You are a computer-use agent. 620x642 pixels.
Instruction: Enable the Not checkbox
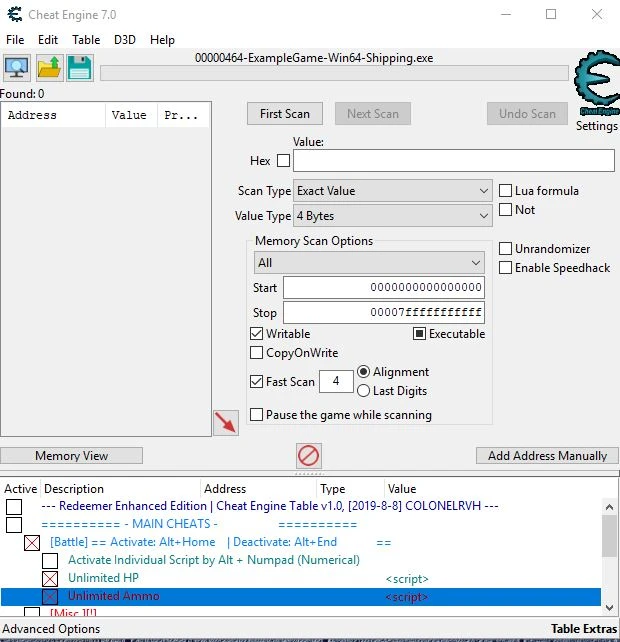point(505,210)
